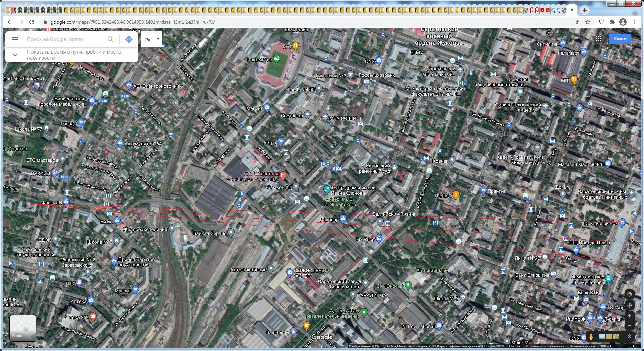Click the 100 м map scale bar
The image size is (644, 351).
pos(617,346)
